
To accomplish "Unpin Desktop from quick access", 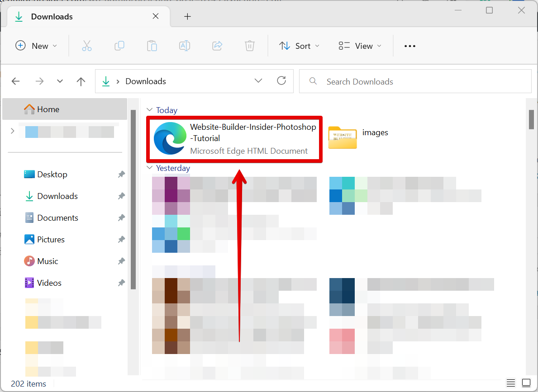I will tap(121, 175).
